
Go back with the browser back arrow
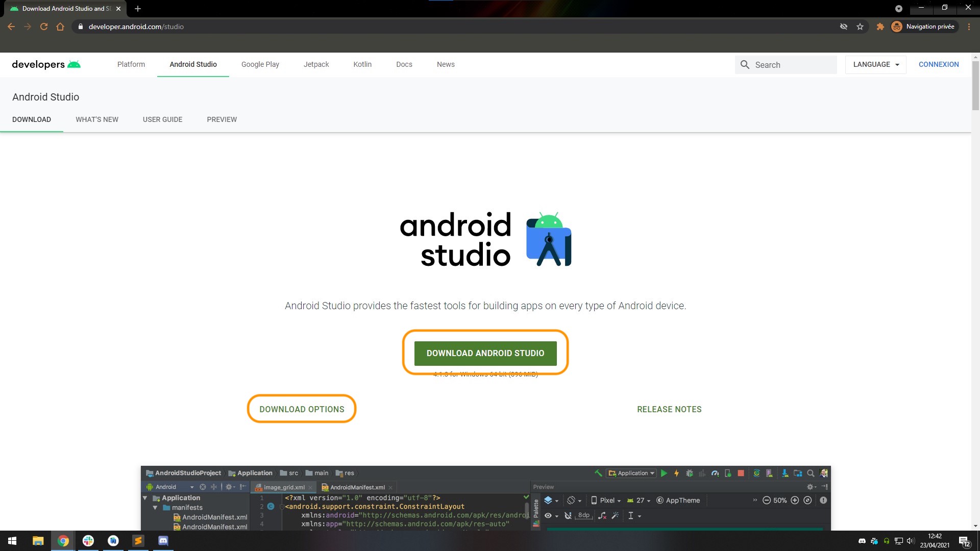11,27
